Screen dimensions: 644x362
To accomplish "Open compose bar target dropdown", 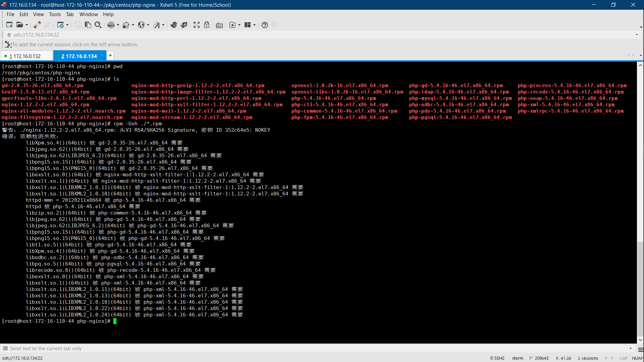I will tap(631, 349).
